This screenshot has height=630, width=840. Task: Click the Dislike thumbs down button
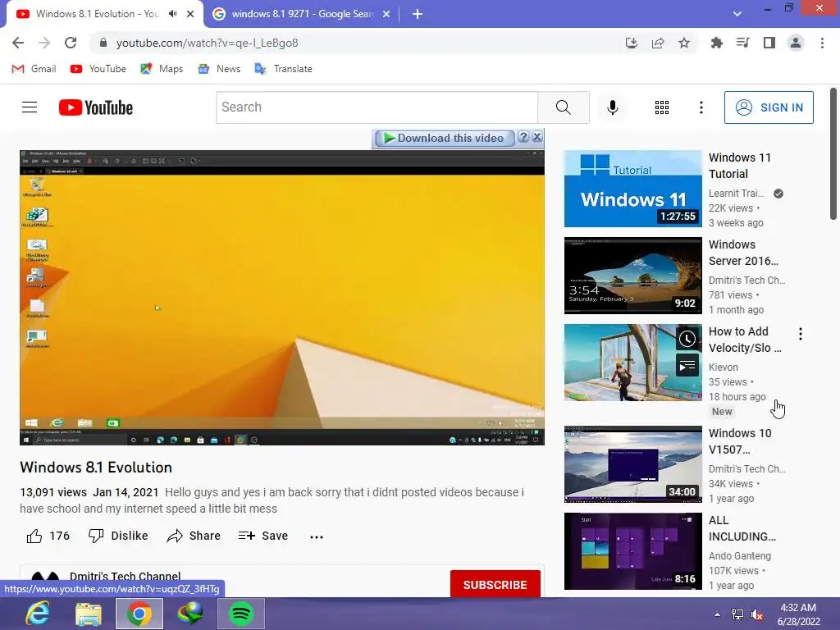[x=118, y=536]
